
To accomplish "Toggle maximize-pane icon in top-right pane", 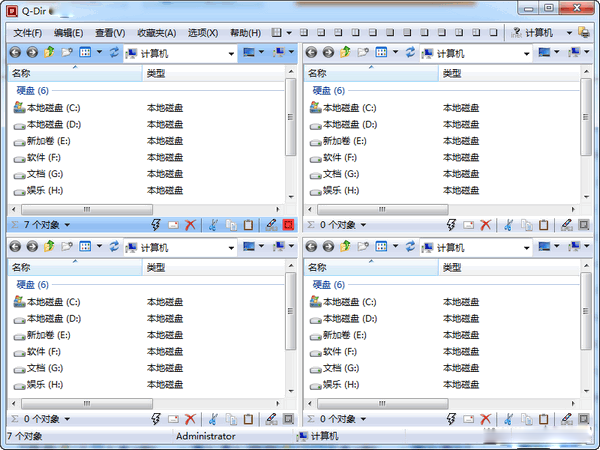I will pyautogui.click(x=584, y=225).
